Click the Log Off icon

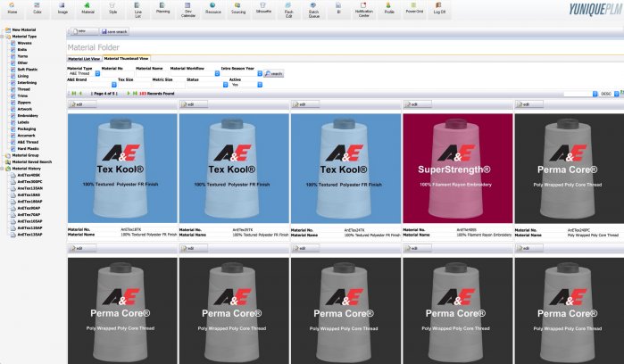point(439,8)
